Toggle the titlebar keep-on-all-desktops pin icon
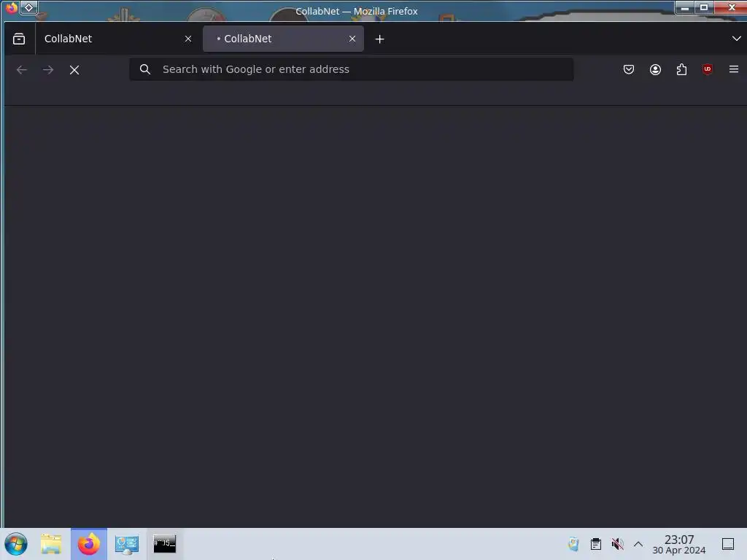747x560 pixels. coord(28,7)
